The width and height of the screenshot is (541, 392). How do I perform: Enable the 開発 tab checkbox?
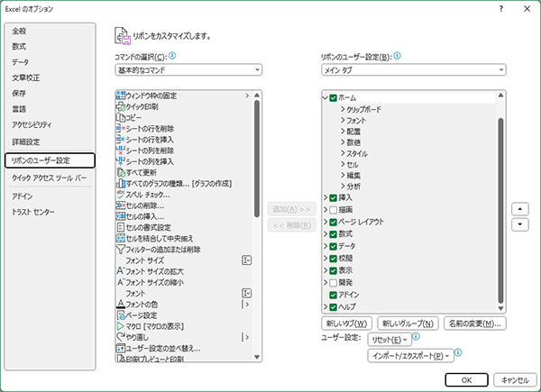click(333, 283)
